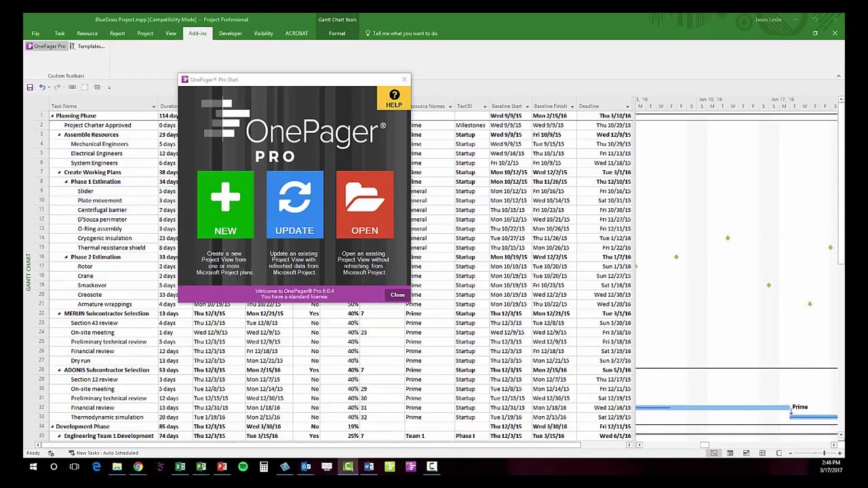Click New Tasks: Auto Scheduled status
868x488 pixels.
103,453
